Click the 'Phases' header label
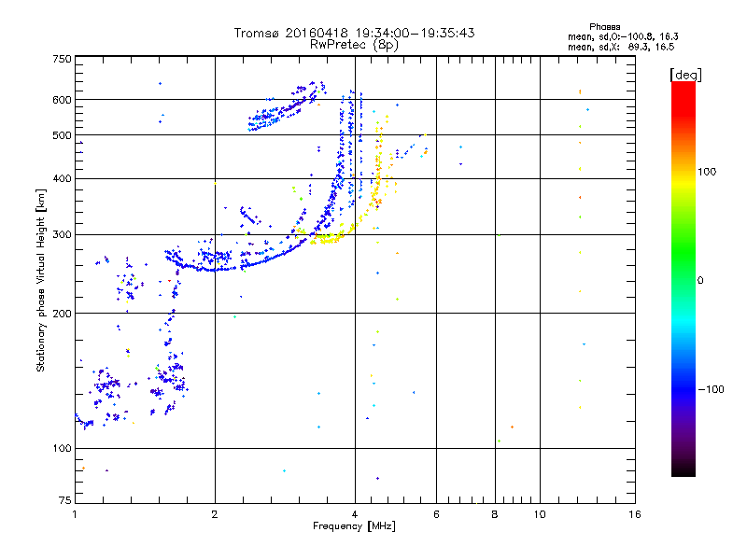 [x=604, y=27]
